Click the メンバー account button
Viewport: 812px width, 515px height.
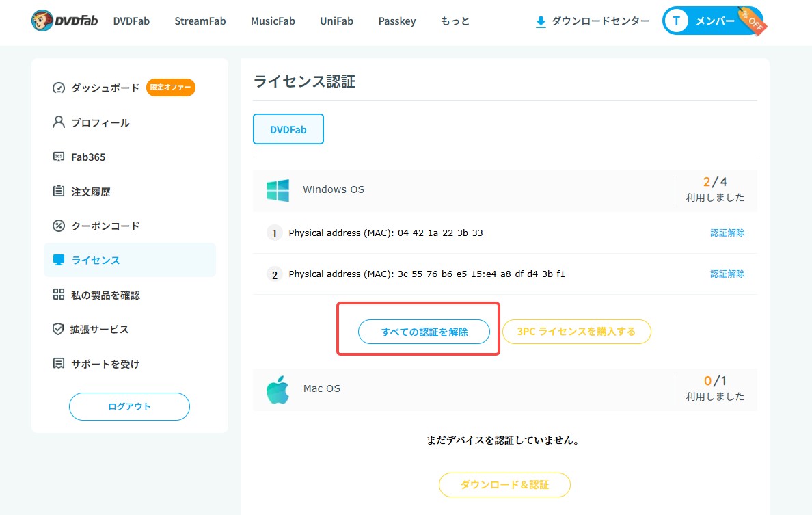pos(714,21)
